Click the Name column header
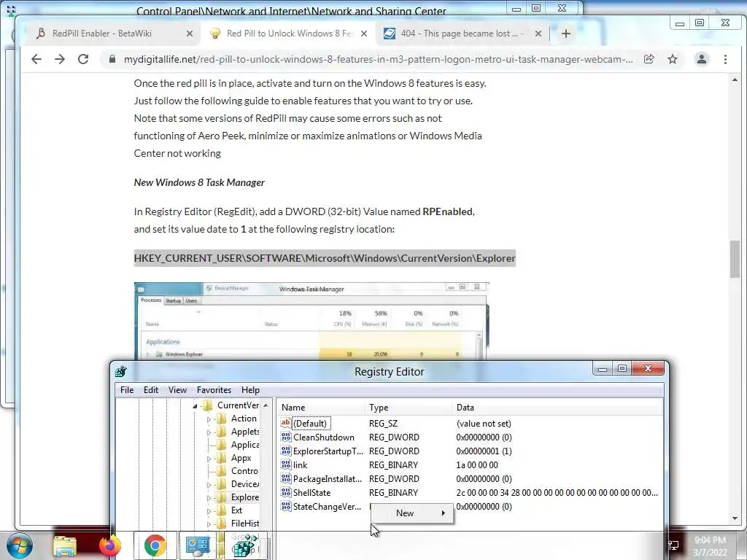This screenshot has height=560, width=747. tap(321, 408)
